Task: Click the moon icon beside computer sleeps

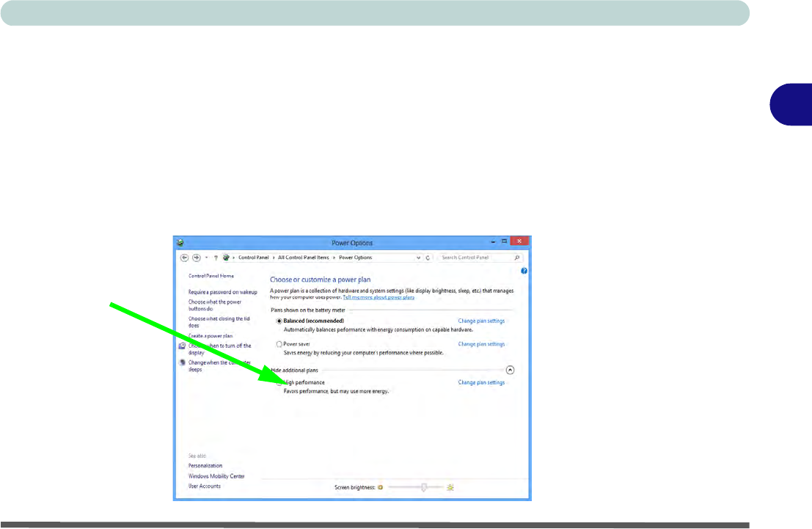Action: pyautogui.click(x=183, y=362)
